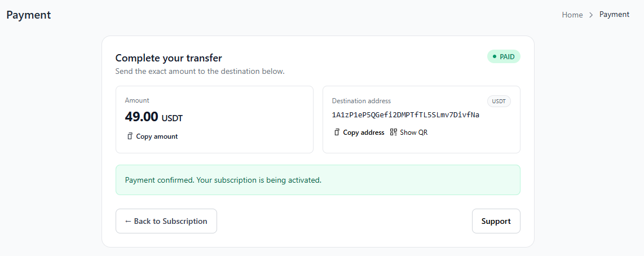Select the Payment breadcrumb item
The height and width of the screenshot is (256, 644).
614,15
